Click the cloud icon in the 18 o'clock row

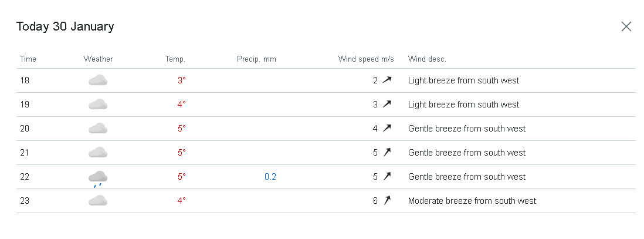pos(98,80)
